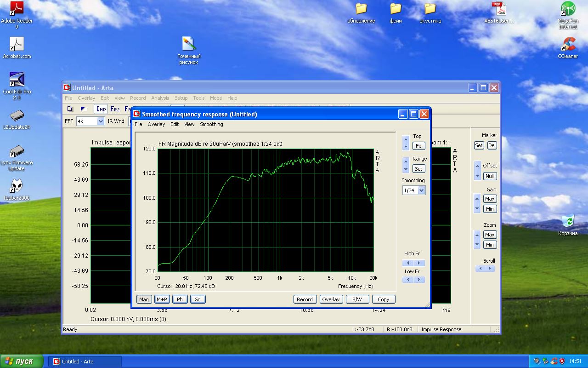Select the Fr2 dual-channel mode icon
Viewport: 588px width, 368px height.
[115, 109]
